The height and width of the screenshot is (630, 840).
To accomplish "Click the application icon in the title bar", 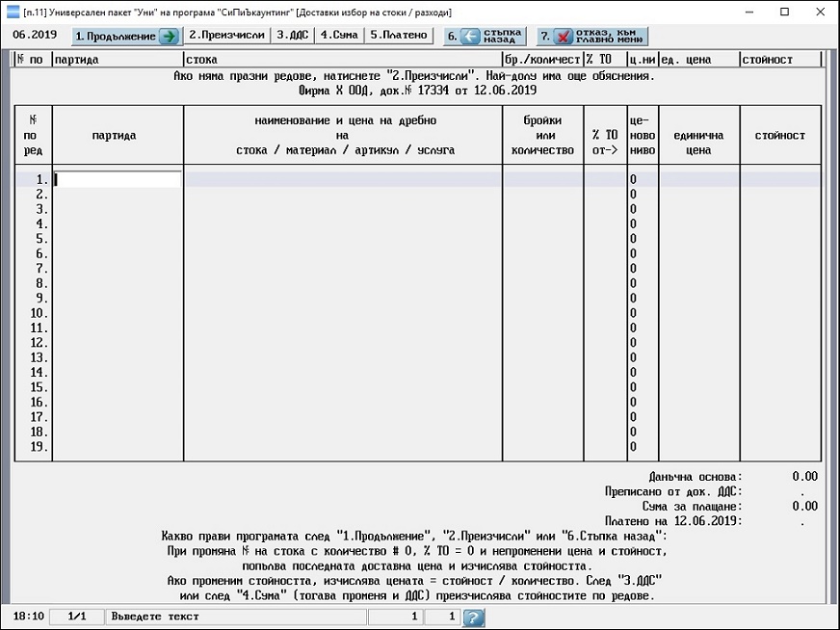I will tap(13, 12).
